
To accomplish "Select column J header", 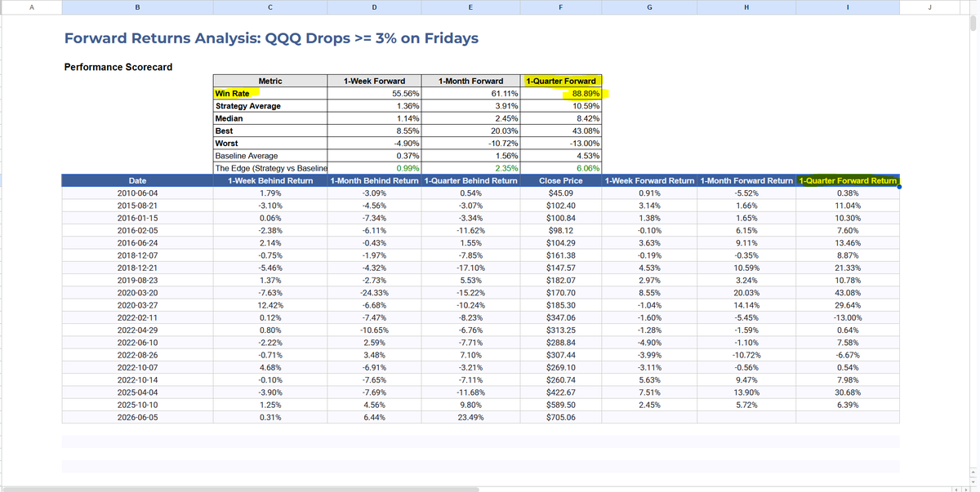I will pyautogui.click(x=931, y=7).
